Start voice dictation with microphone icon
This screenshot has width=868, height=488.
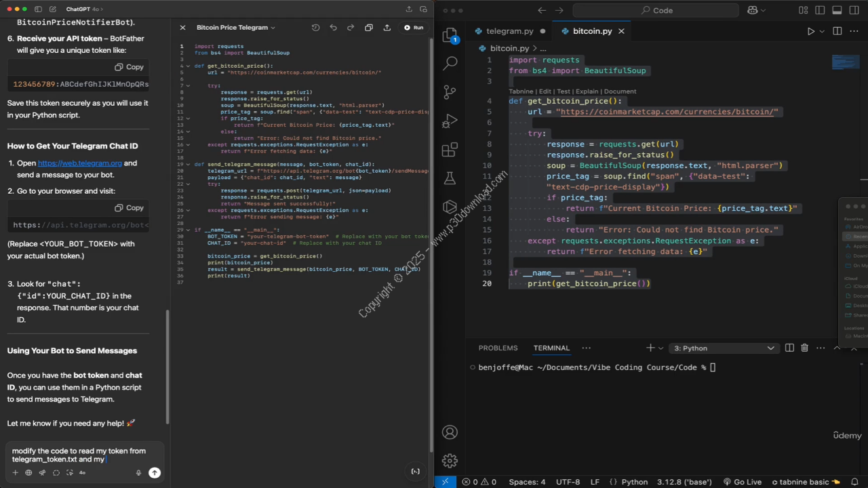[139, 473]
